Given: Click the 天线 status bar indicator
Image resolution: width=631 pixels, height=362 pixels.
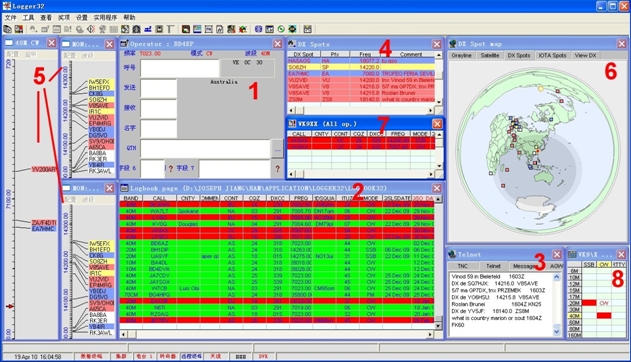Looking at the screenshot, I should coord(215,356).
